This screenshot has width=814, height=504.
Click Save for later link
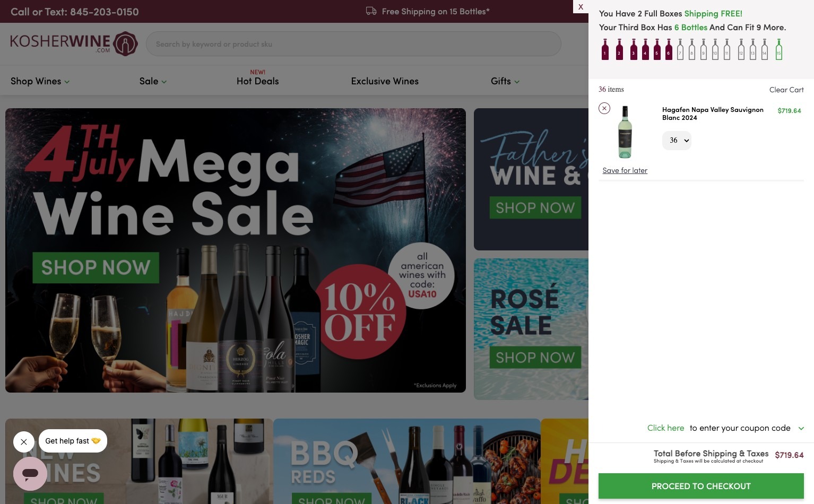click(625, 170)
